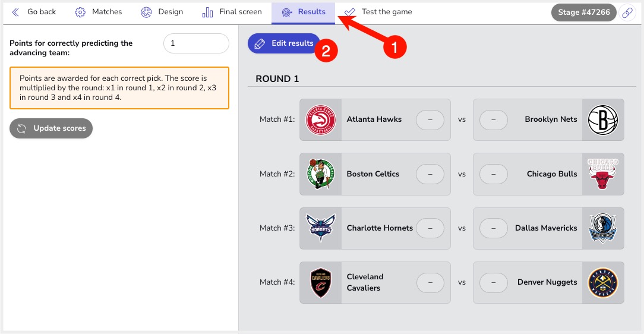The width and height of the screenshot is (644, 334).
Task: Click the Boston Celtics team logo
Action: (321, 174)
